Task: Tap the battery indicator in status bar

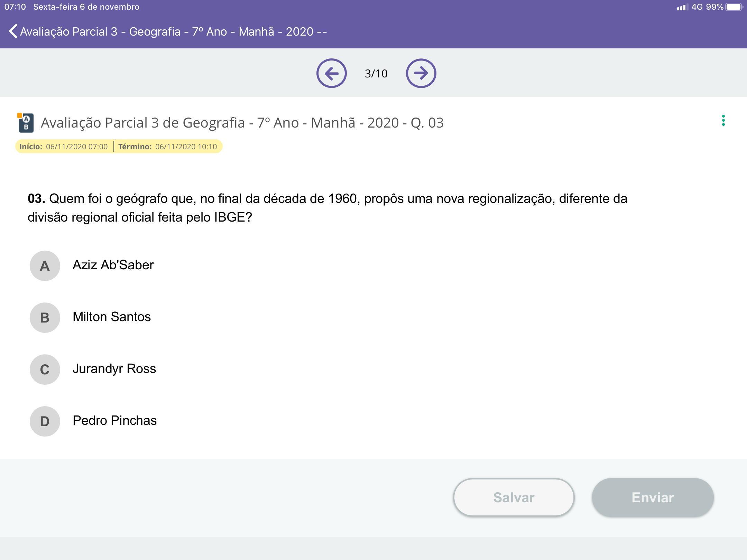Action: click(x=734, y=7)
